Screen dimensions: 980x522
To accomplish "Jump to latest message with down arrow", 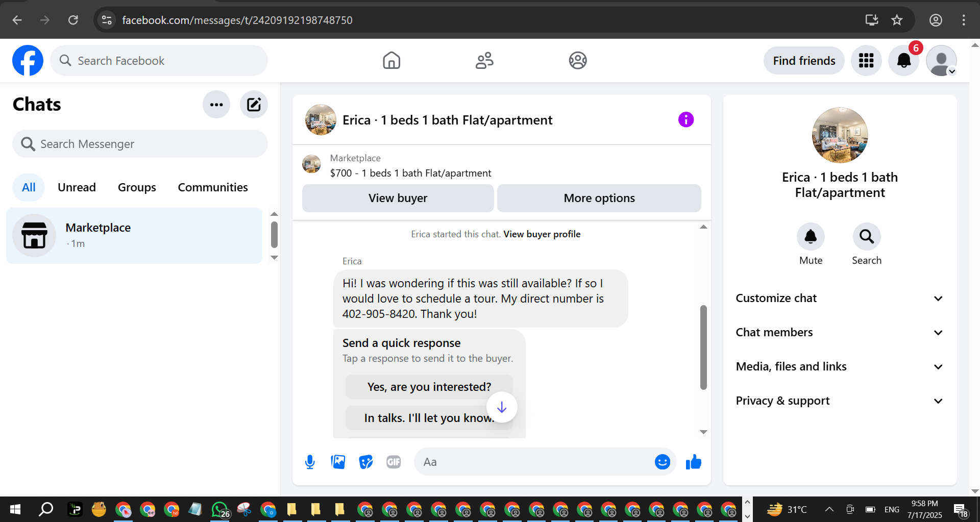I will click(x=502, y=407).
